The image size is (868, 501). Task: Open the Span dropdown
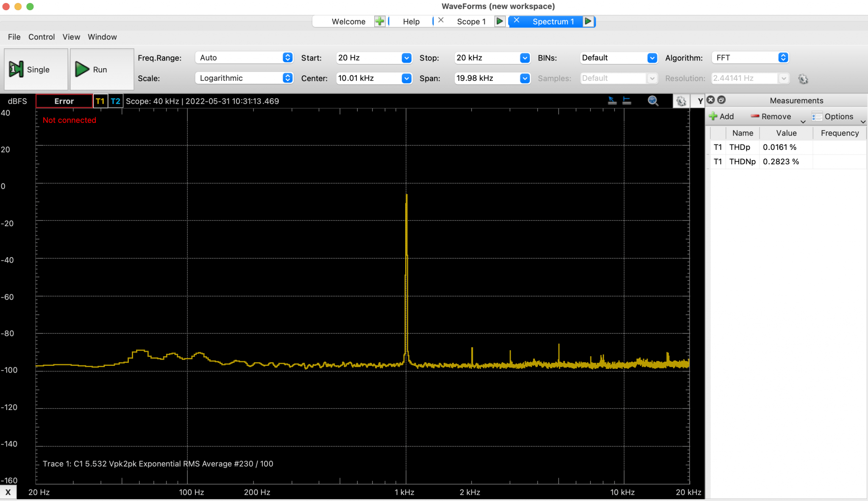click(525, 78)
